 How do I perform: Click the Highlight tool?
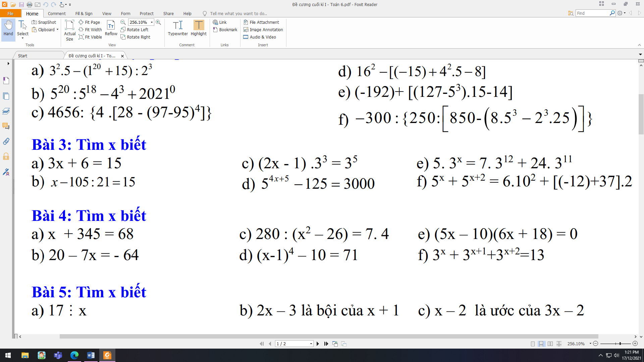[x=198, y=29]
